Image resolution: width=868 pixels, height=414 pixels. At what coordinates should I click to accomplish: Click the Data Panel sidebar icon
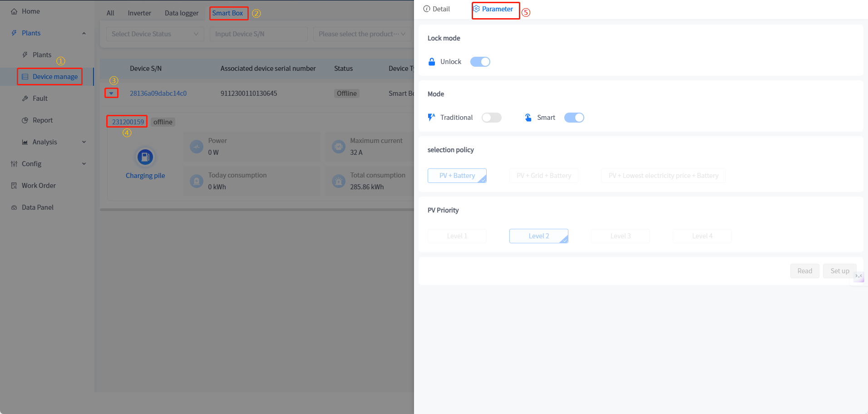tap(14, 207)
